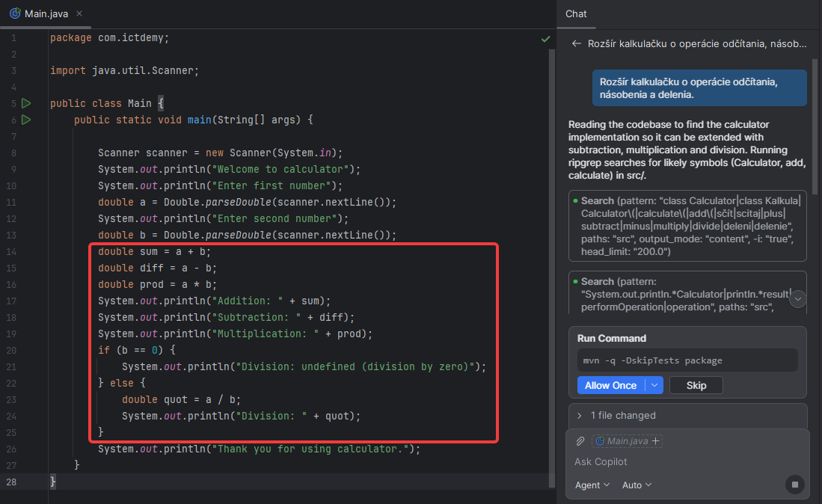Click the "Scanner scanner = new Scanner" line
822x504 pixels.
click(x=220, y=153)
